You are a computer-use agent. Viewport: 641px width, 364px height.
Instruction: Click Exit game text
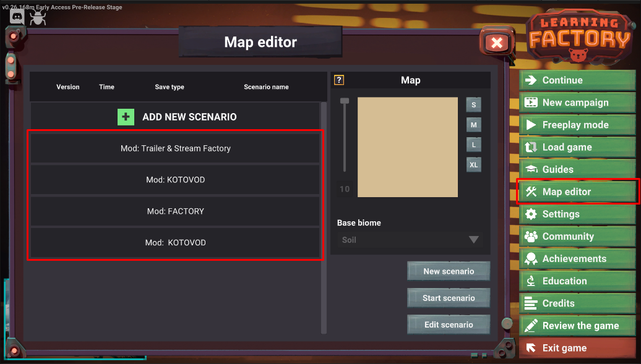[564, 348]
